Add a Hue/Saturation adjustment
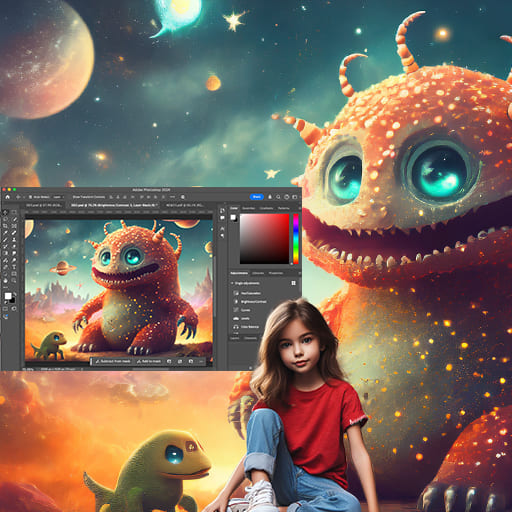The height and width of the screenshot is (512, 512). [247, 293]
